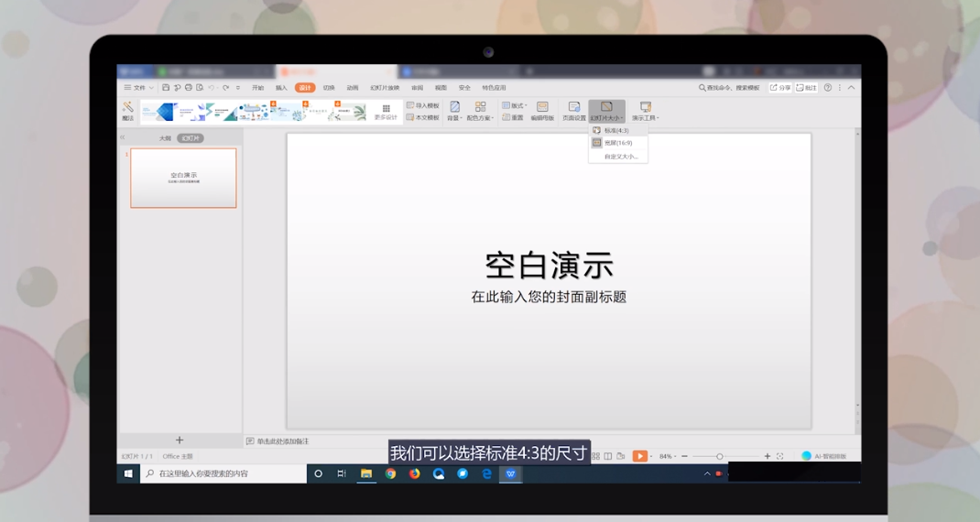The width and height of the screenshot is (980, 522).
Task: Click the title text 空白演示 on slide
Action: click(549, 265)
